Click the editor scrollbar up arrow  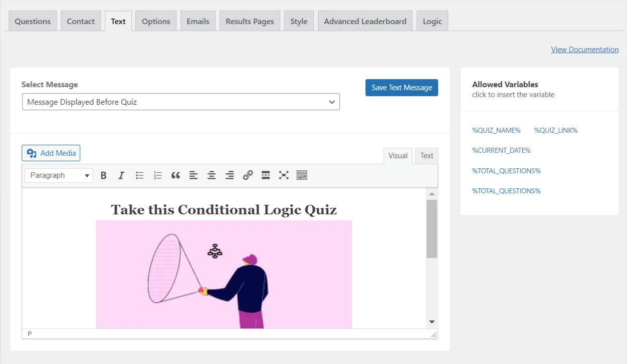(x=432, y=194)
